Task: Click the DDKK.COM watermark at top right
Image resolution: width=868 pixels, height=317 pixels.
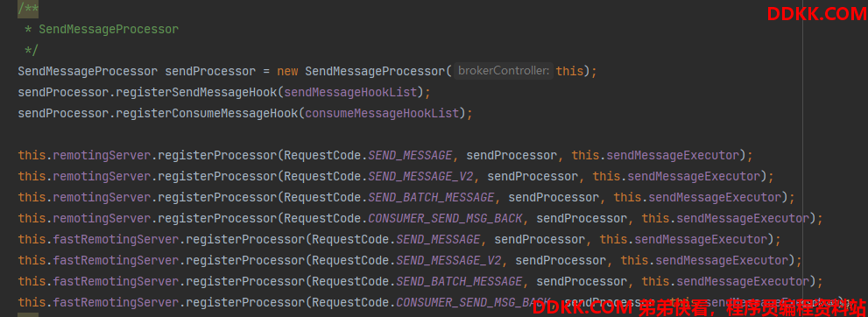Action: tap(816, 14)
